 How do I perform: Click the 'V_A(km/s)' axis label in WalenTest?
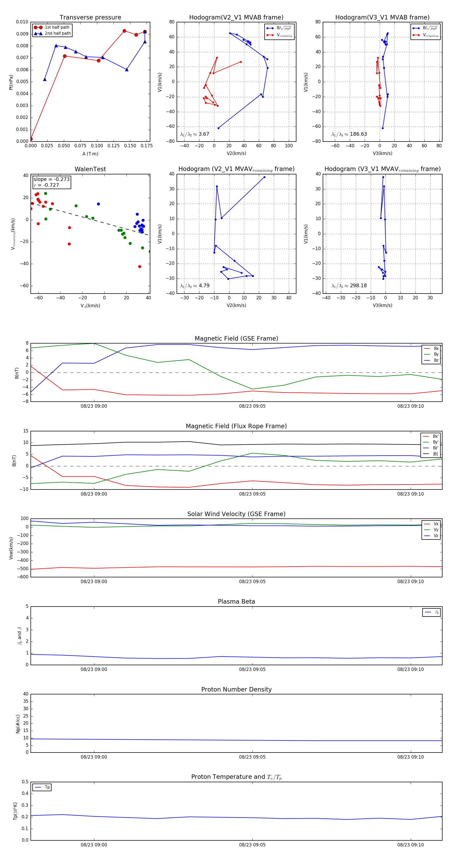[x=90, y=306]
